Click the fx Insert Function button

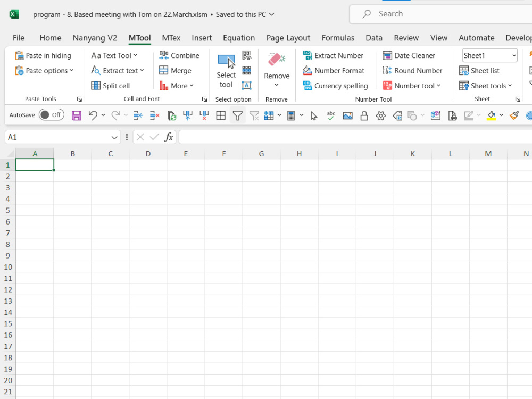[169, 137]
